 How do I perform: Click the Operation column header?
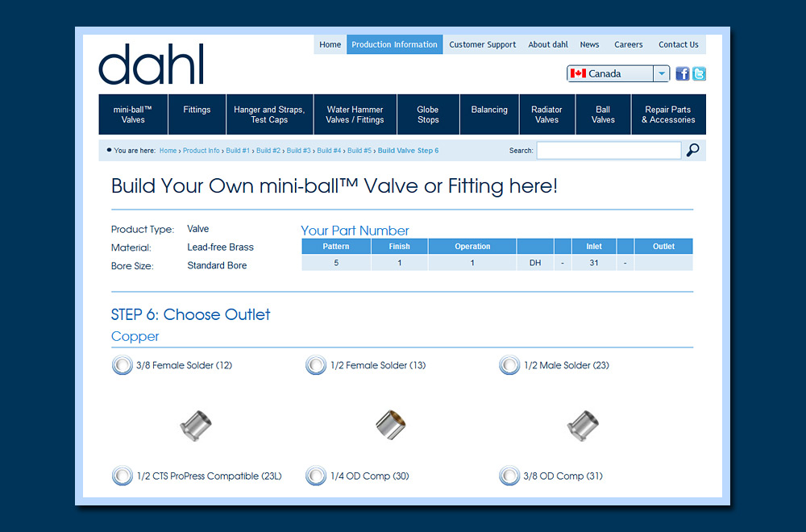(472, 246)
